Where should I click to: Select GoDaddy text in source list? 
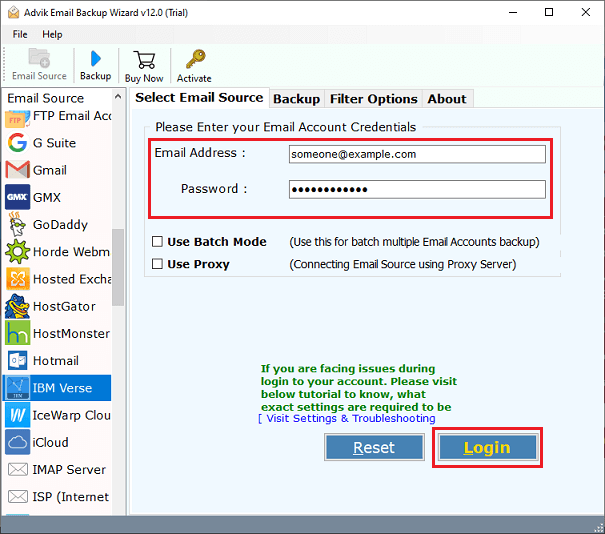click(60, 224)
